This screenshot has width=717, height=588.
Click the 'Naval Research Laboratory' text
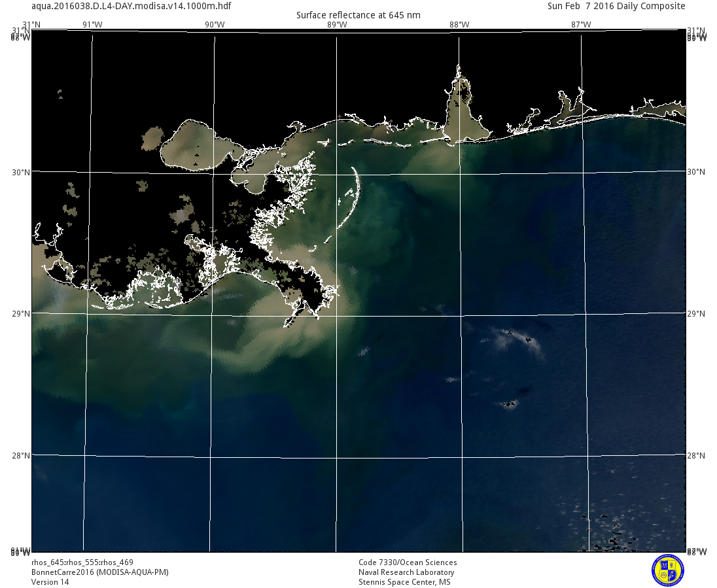click(x=406, y=572)
